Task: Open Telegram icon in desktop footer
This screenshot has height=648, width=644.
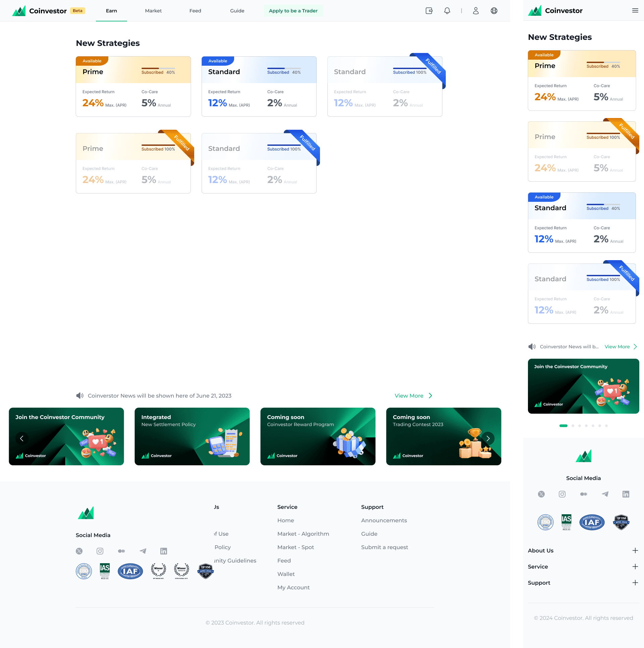Action: (x=143, y=551)
